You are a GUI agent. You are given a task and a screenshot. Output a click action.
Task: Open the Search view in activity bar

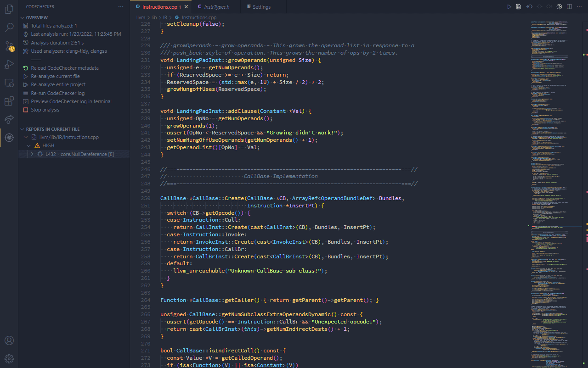tap(9, 28)
